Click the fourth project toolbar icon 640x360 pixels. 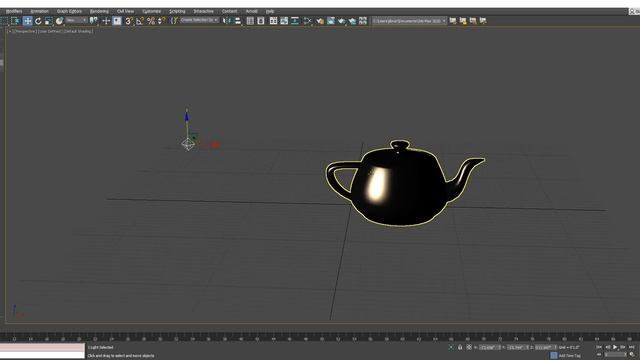pyautogui.click(x=483, y=20)
